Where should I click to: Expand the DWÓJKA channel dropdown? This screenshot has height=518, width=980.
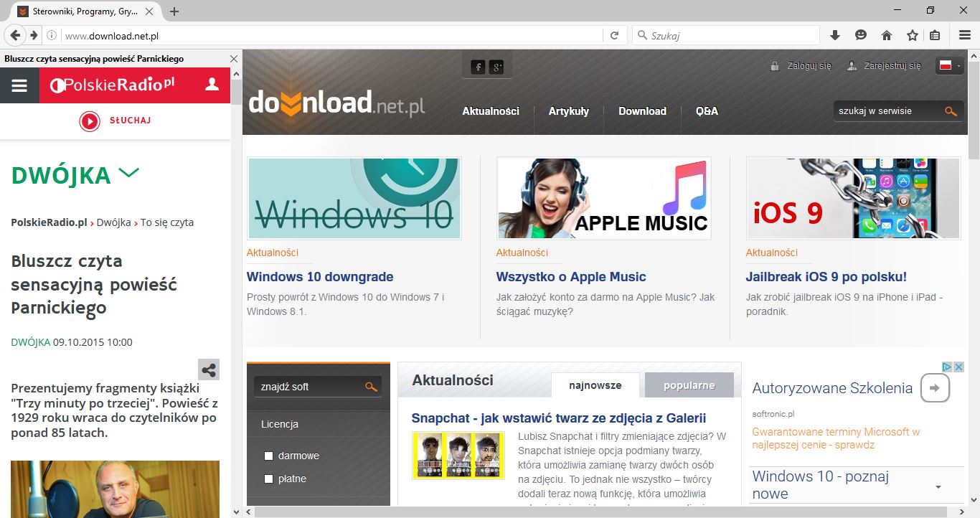coord(128,172)
